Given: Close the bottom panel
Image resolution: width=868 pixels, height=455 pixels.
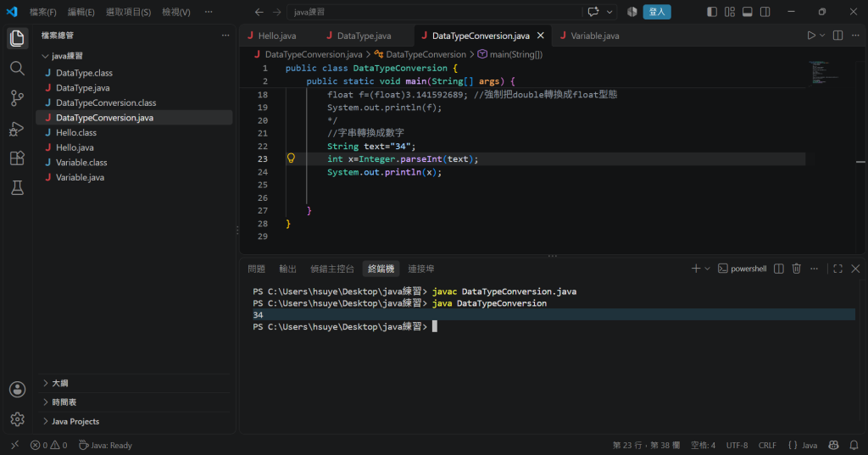Looking at the screenshot, I should click(x=855, y=269).
